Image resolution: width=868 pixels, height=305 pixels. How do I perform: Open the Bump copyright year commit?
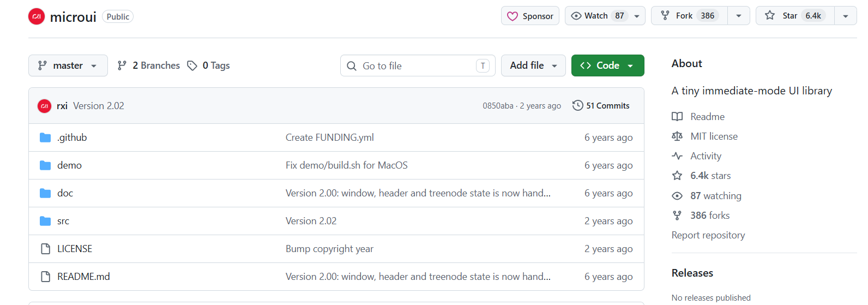(x=330, y=249)
